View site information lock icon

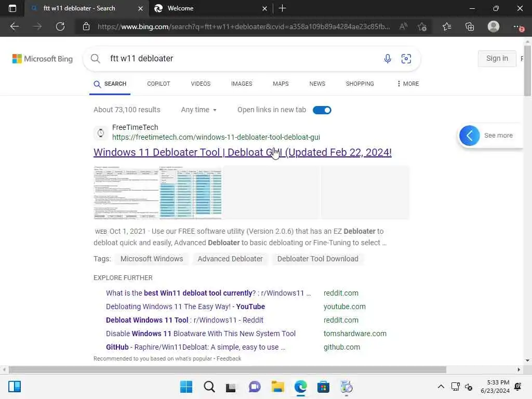tap(86, 26)
